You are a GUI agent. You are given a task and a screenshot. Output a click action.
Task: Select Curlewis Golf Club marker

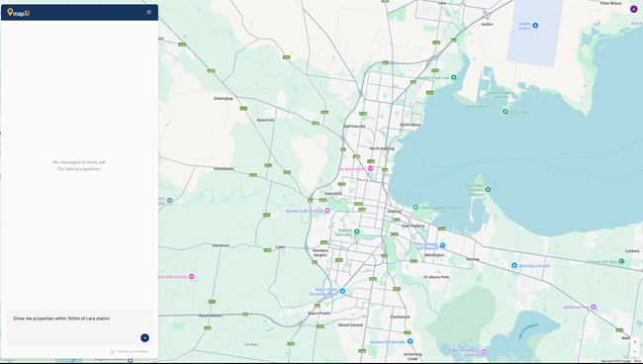coord(621,261)
